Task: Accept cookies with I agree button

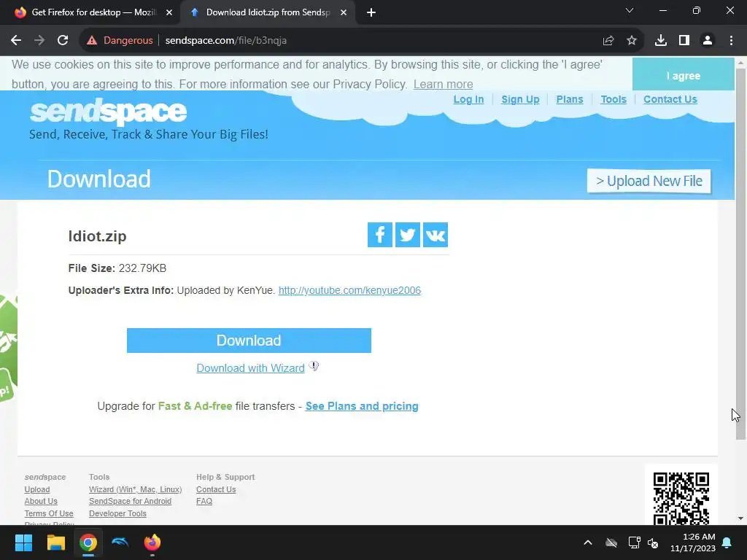Action: 683,74
